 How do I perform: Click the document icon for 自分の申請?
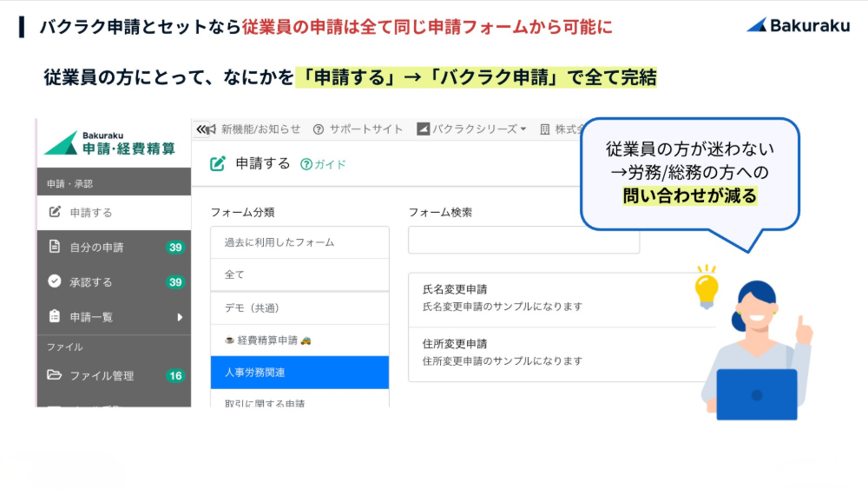click(54, 247)
